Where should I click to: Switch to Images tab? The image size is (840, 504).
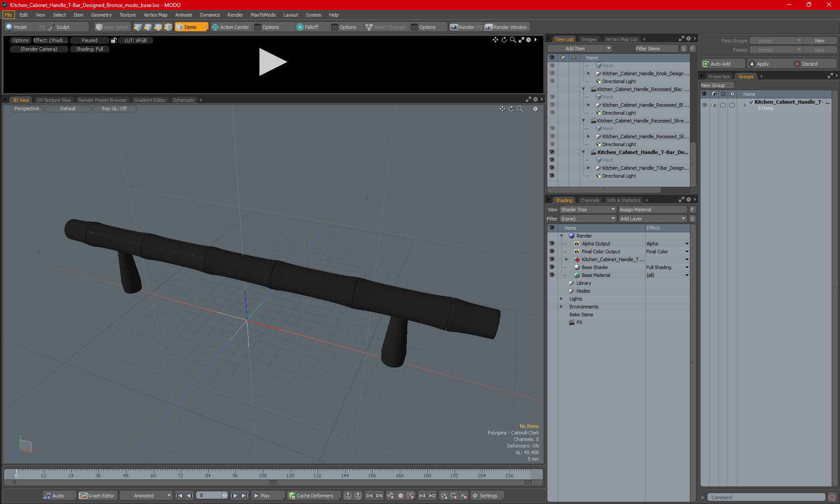click(589, 39)
